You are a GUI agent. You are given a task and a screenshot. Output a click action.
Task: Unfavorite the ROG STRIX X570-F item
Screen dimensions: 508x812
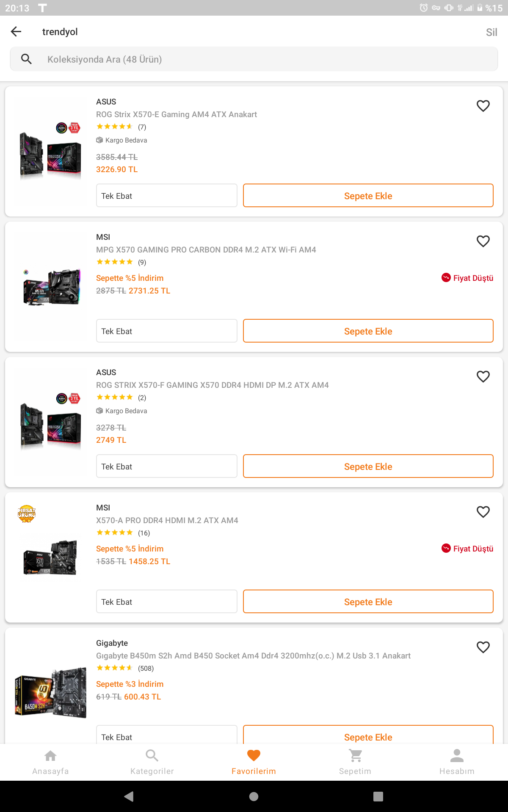pos(483,376)
